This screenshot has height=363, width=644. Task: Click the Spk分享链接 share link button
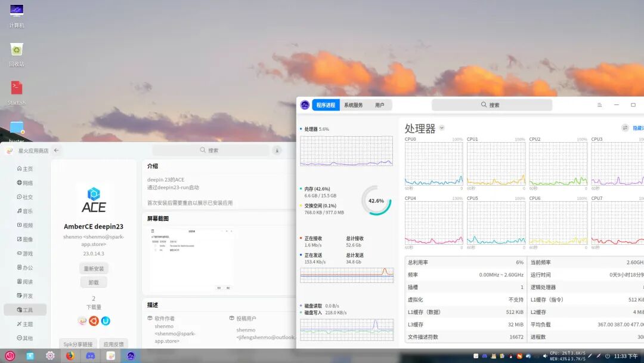78,344
